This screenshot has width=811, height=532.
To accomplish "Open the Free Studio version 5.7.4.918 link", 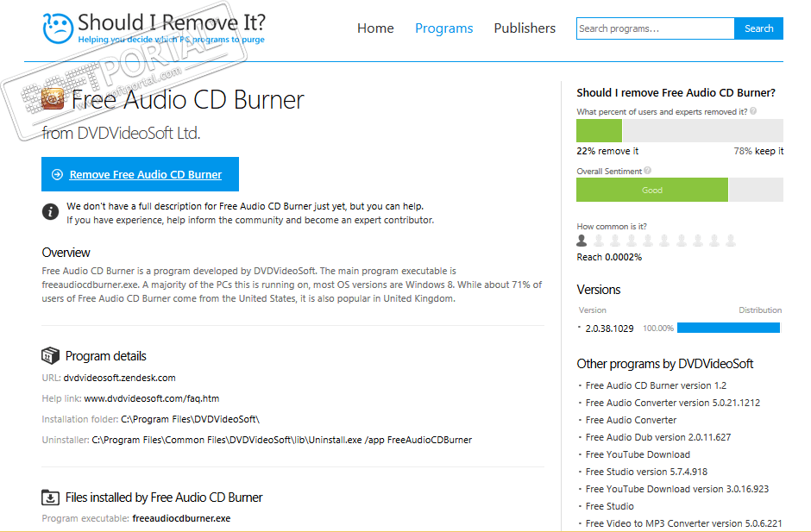I will pyautogui.click(x=646, y=472).
